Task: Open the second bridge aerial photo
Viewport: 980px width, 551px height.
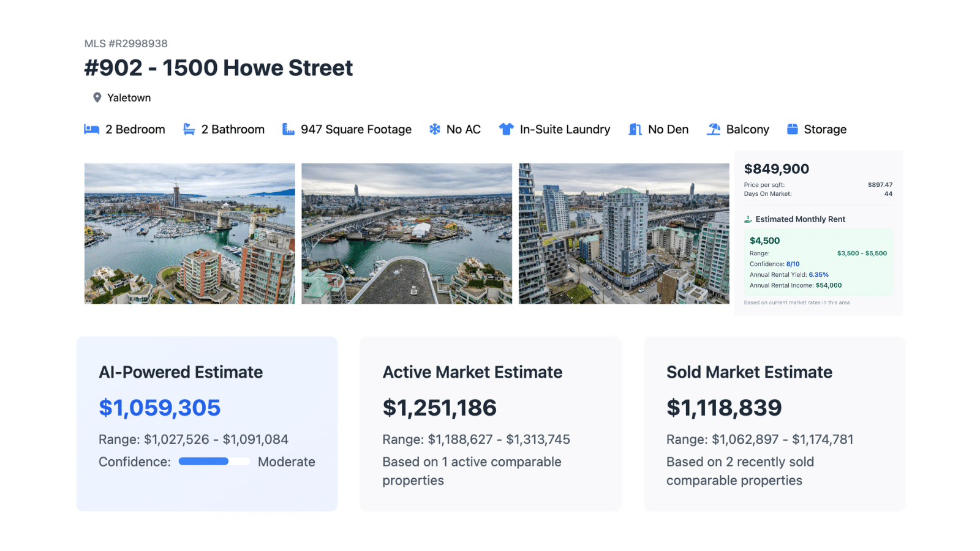Action: [407, 233]
